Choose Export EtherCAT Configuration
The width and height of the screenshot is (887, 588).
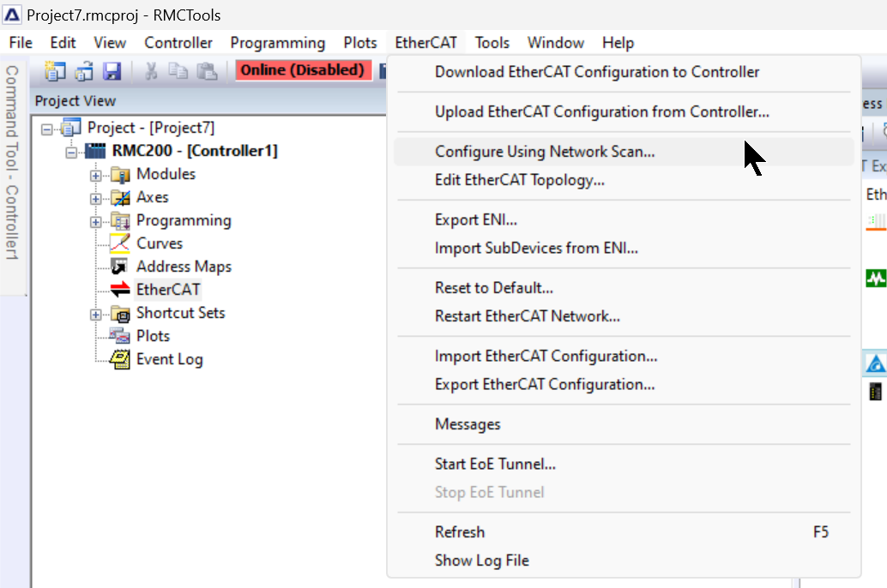(x=624, y=385)
